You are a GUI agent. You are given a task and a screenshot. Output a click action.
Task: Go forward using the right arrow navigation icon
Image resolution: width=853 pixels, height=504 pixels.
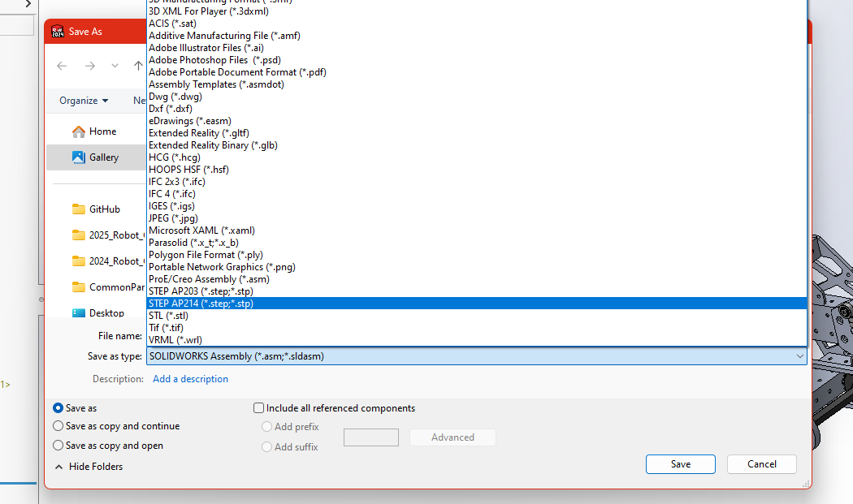pos(89,66)
